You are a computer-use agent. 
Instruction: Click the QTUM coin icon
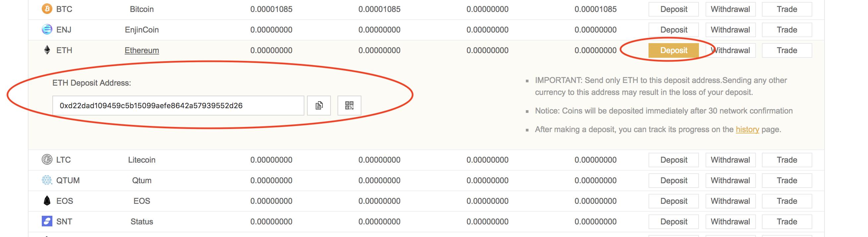pyautogui.click(x=47, y=180)
